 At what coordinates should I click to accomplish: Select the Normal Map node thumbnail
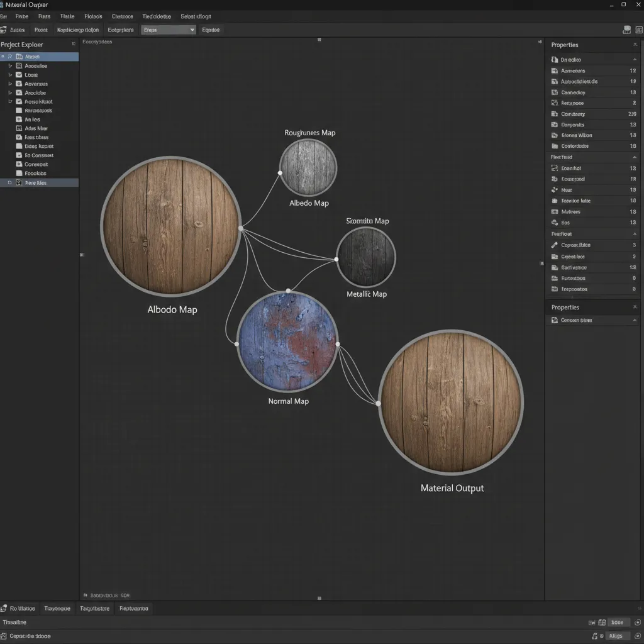tap(287, 341)
